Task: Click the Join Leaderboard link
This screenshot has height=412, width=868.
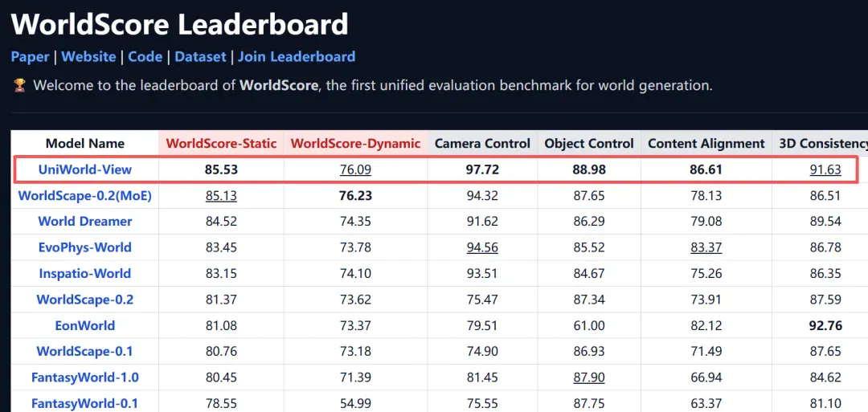Action: 297,56
